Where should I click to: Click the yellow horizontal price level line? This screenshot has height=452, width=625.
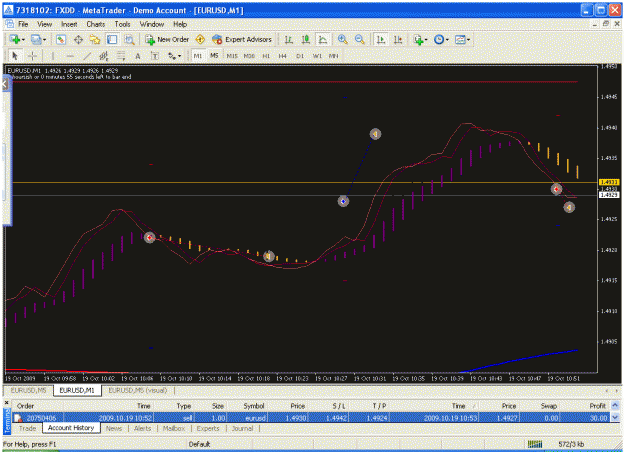coord(305,183)
